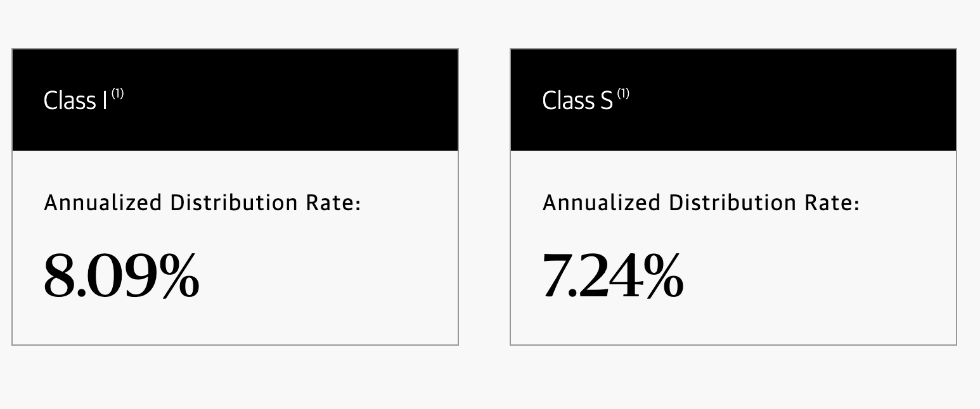980x409 pixels.
Task: Click the percent sign after 7.24
Action: [x=662, y=275]
